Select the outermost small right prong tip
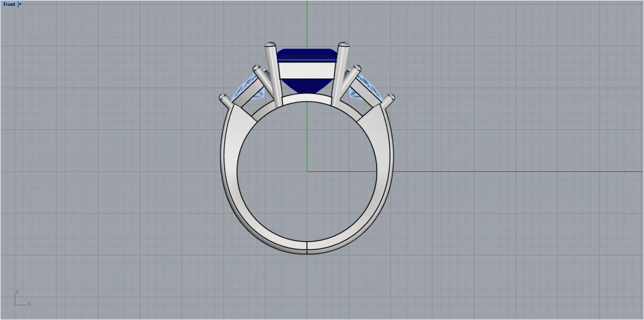This screenshot has height=320, width=644. tap(391, 98)
